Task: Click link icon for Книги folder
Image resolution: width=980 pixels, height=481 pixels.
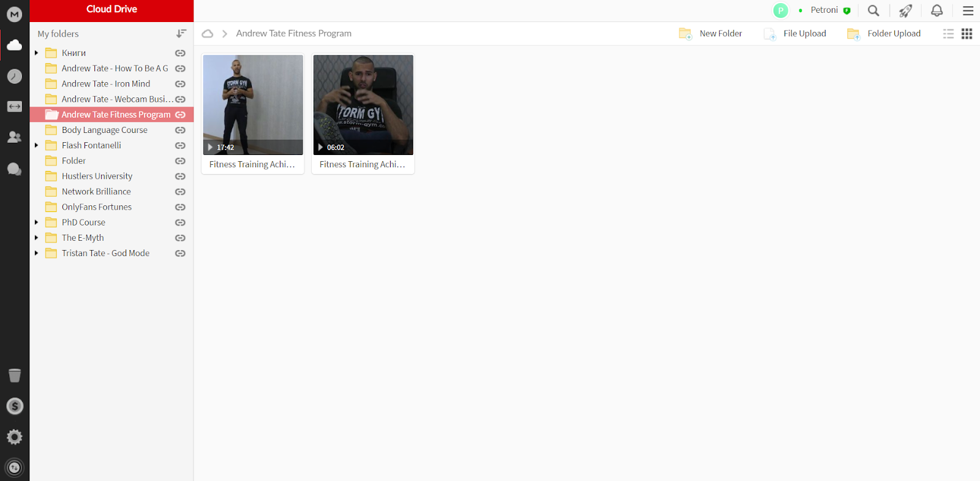Action: 180,53
